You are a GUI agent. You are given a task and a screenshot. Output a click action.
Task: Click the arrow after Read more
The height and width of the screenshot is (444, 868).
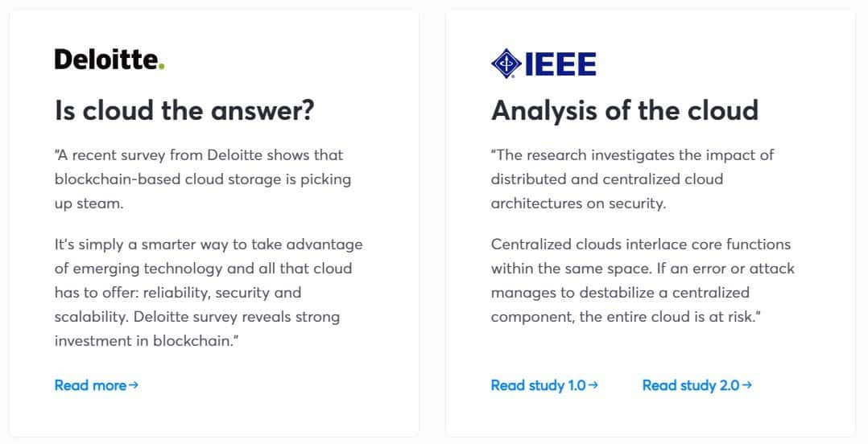(x=134, y=384)
